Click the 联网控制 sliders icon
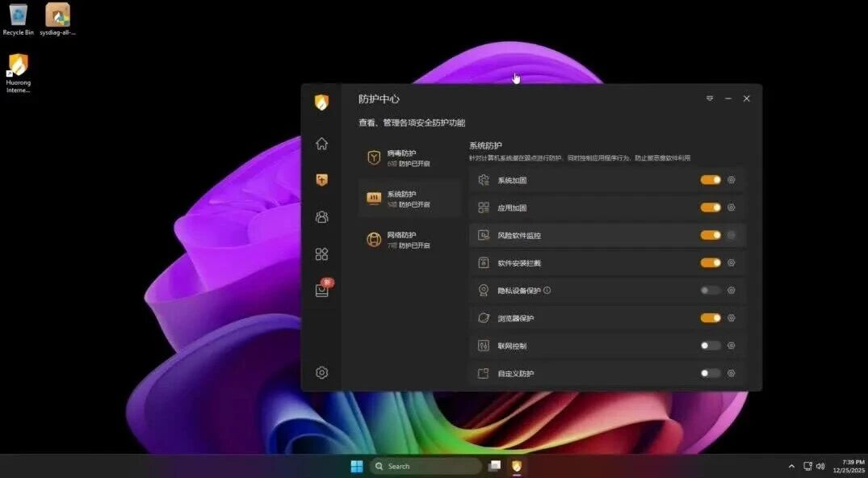Screen dimensions: 868x478 pos(484,346)
